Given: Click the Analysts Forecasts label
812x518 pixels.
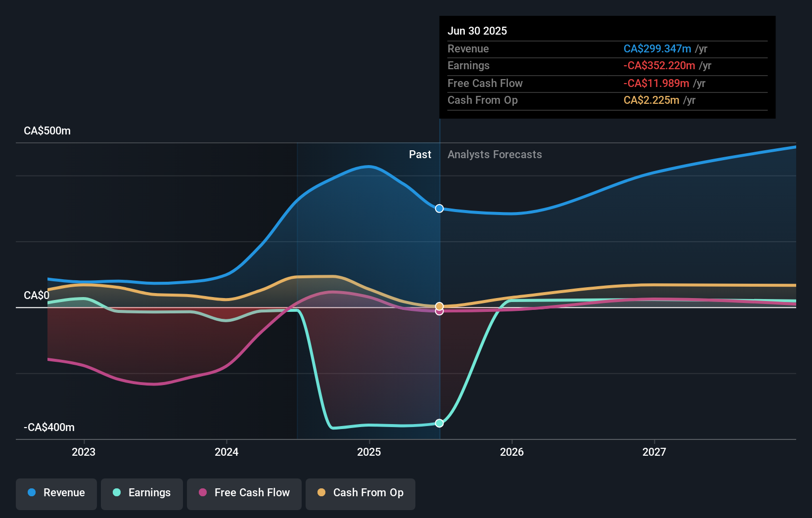Looking at the screenshot, I should coord(495,155).
